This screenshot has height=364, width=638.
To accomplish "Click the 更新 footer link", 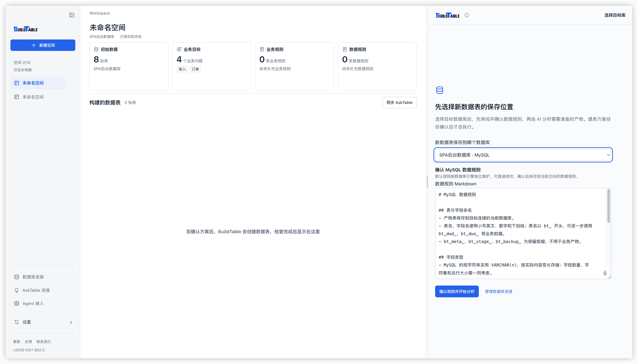I will click(x=17, y=342).
